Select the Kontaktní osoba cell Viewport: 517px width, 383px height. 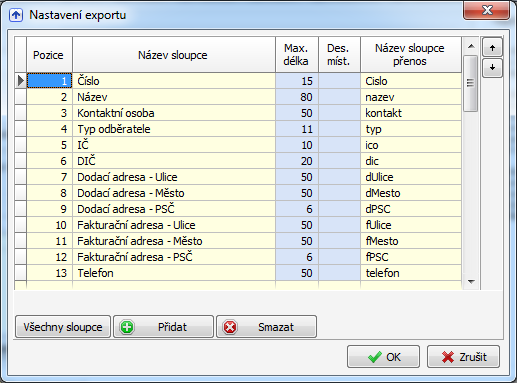click(x=174, y=113)
